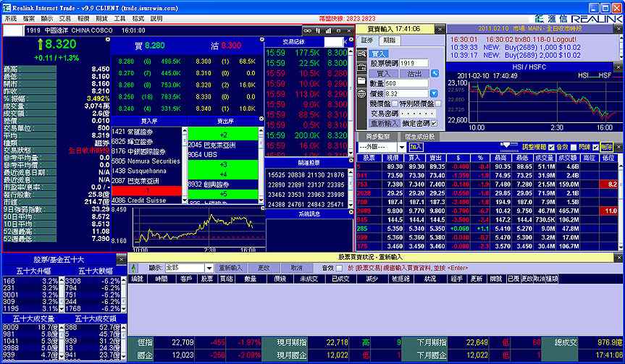Close the 關連股票 related stocks sub-panel
The image size is (625, 364).
pos(351,161)
